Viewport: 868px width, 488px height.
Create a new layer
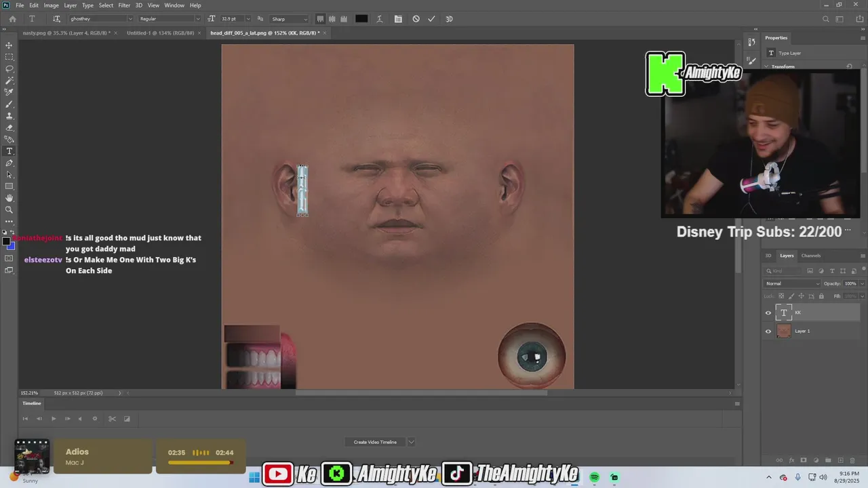point(840,460)
